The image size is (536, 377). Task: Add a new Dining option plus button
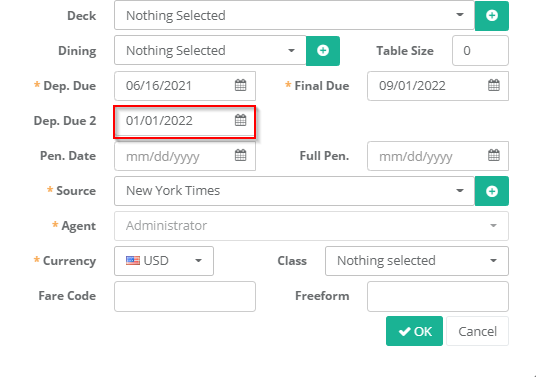[323, 51]
